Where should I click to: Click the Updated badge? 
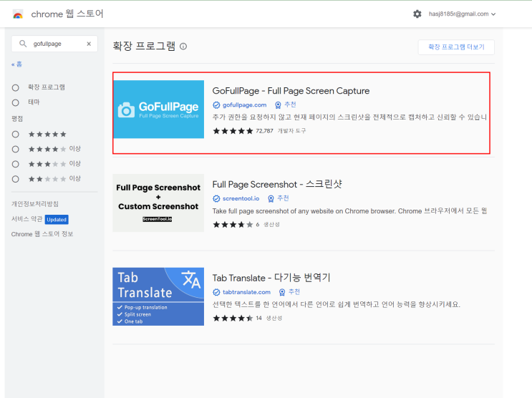pos(57,220)
